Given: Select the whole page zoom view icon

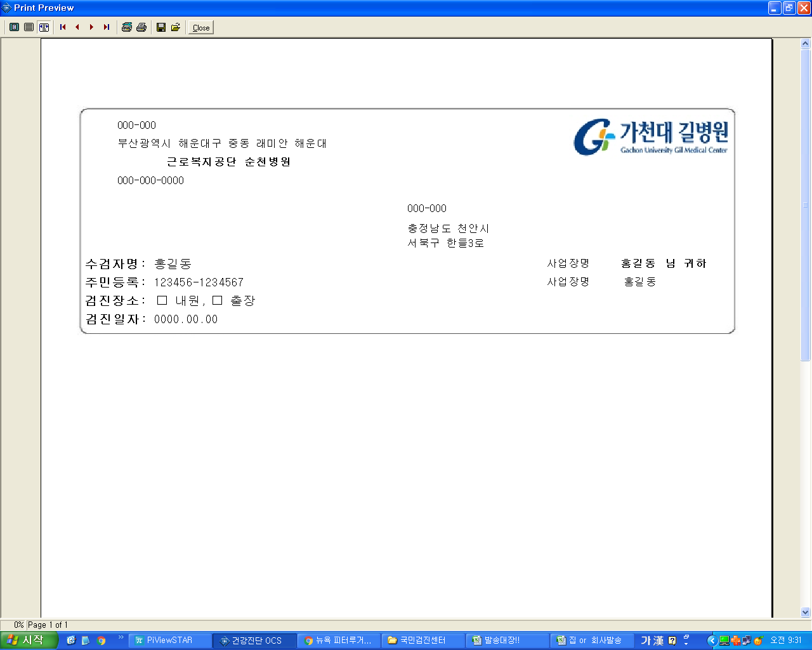Looking at the screenshot, I should (14, 27).
